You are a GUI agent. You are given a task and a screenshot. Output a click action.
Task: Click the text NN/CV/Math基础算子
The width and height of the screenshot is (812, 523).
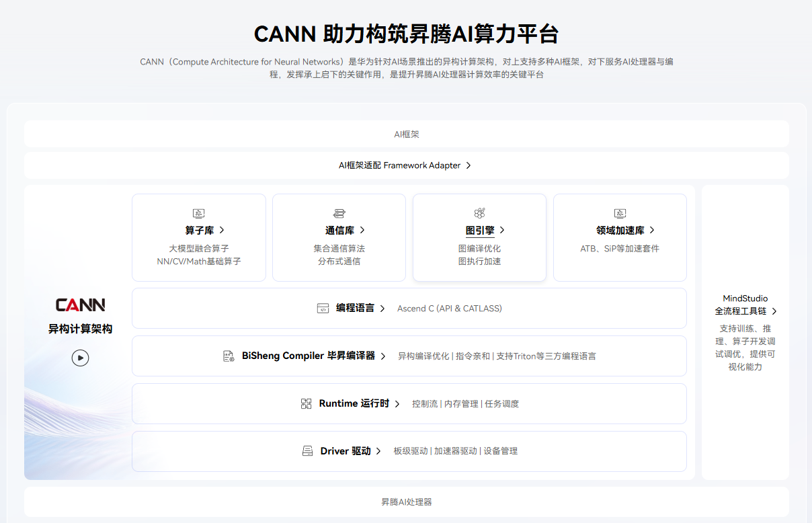(x=199, y=261)
